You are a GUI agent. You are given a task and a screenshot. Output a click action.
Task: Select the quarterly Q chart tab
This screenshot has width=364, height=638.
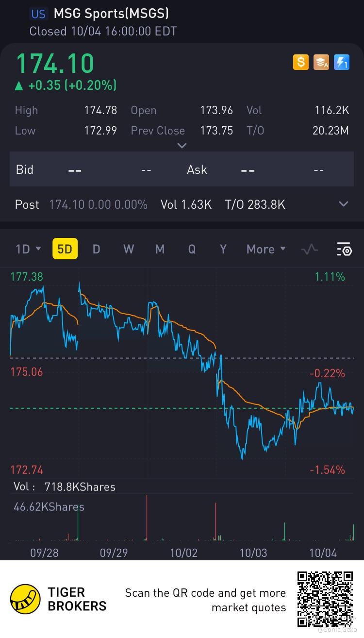[192, 250]
